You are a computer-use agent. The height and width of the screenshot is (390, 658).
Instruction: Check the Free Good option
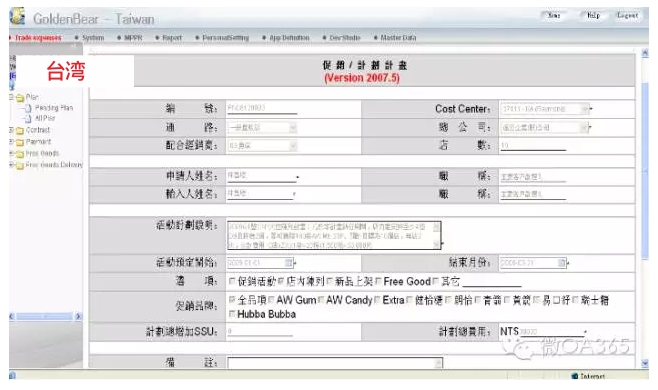tap(378, 281)
